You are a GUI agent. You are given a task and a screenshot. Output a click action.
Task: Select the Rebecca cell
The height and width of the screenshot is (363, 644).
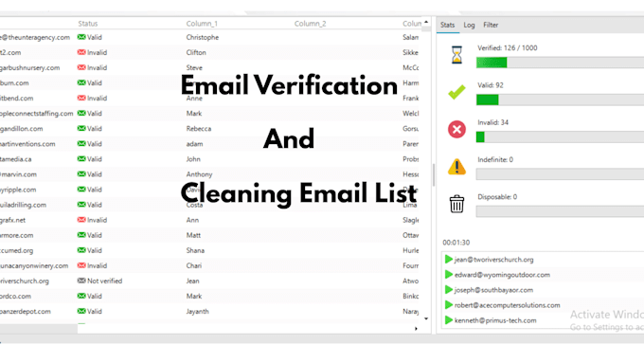click(x=199, y=129)
